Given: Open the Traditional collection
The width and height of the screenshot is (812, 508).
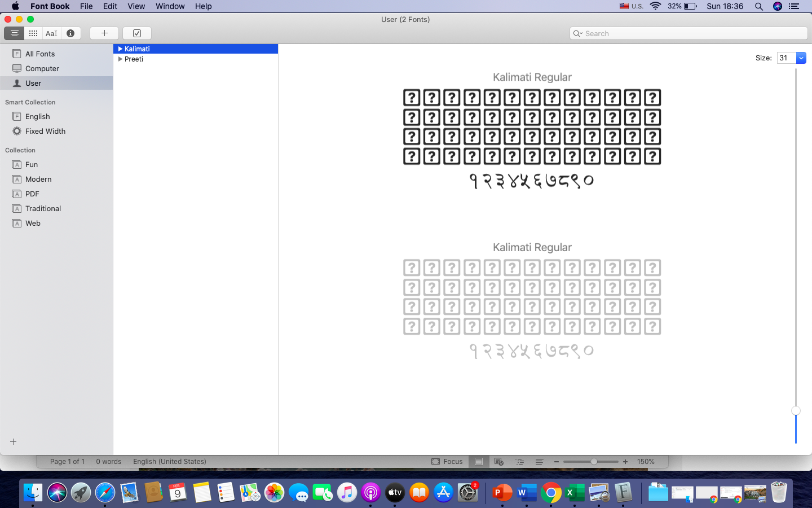Looking at the screenshot, I should (x=56, y=208).
